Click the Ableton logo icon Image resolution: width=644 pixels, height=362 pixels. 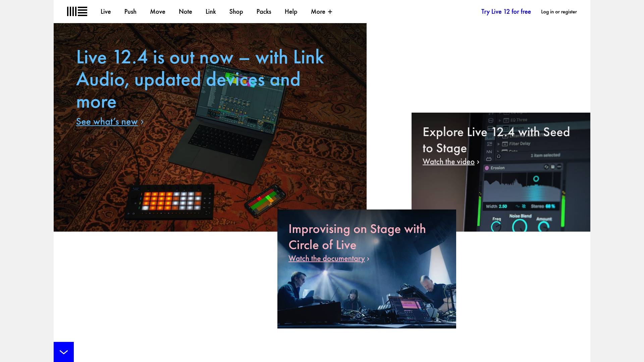click(x=77, y=11)
